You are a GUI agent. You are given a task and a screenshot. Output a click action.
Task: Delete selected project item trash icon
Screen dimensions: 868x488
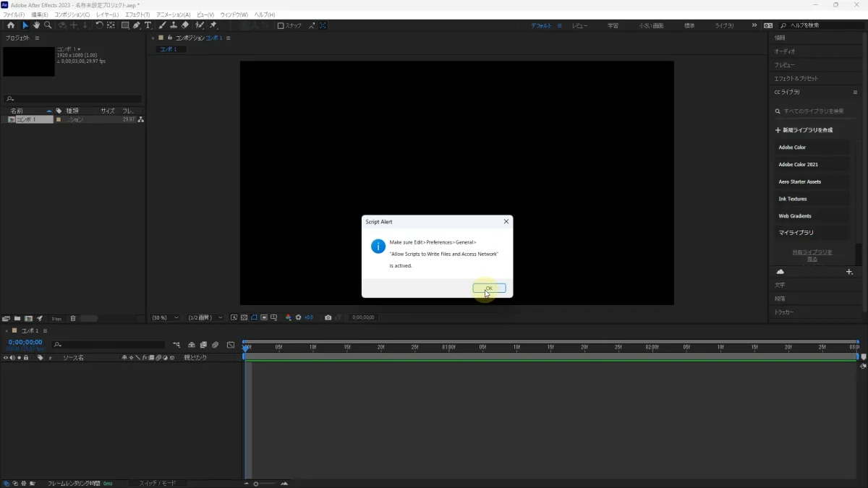point(73,318)
